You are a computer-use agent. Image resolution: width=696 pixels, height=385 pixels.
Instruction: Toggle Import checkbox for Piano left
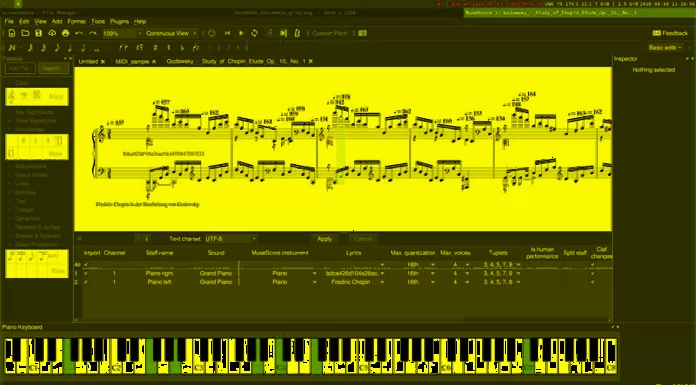86,282
